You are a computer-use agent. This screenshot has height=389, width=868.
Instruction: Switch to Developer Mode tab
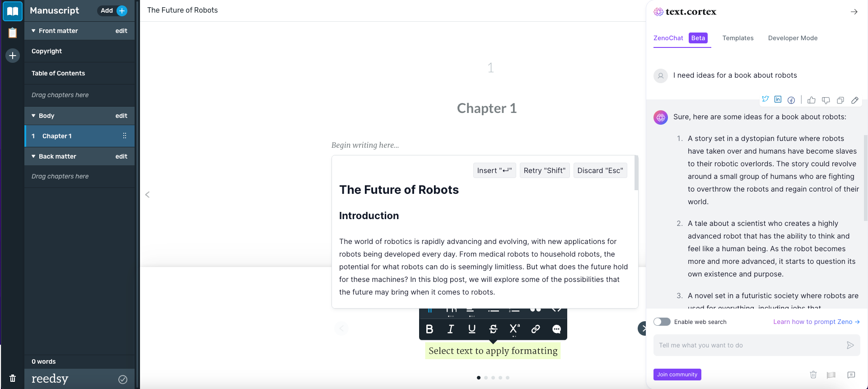pyautogui.click(x=793, y=38)
